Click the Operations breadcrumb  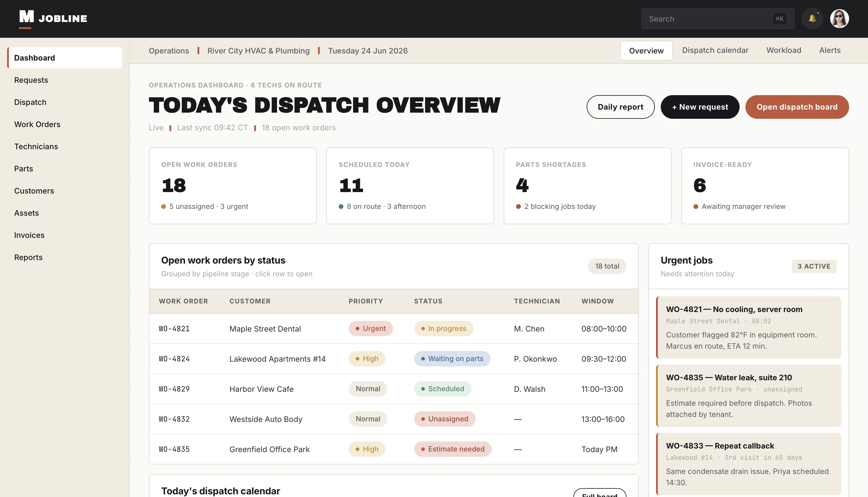(x=169, y=51)
